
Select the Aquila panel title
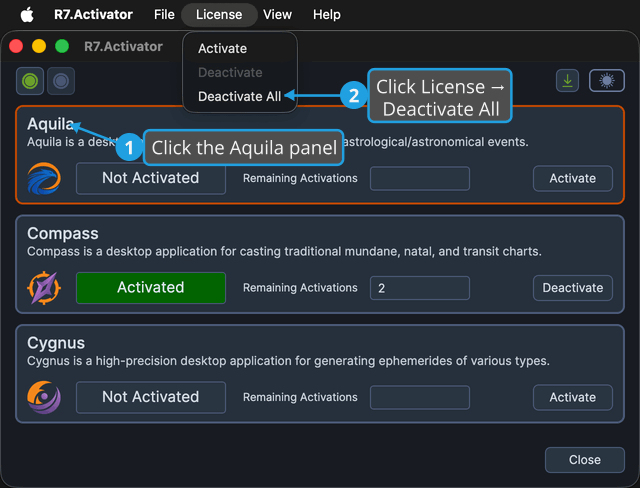coord(51,124)
